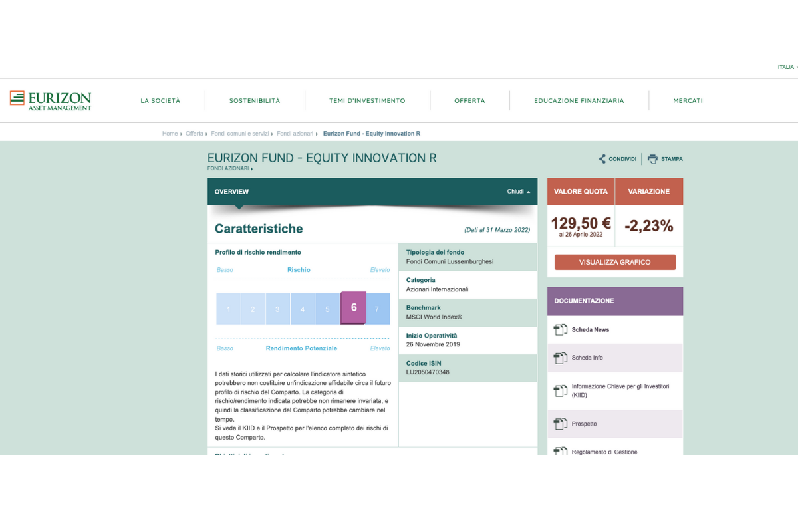Click the Overview tab header
The width and height of the screenshot is (798, 532).
click(x=372, y=192)
